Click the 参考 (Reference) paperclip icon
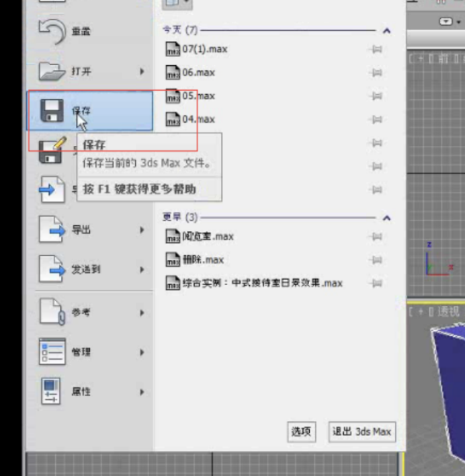The width and height of the screenshot is (465, 476). (x=52, y=312)
